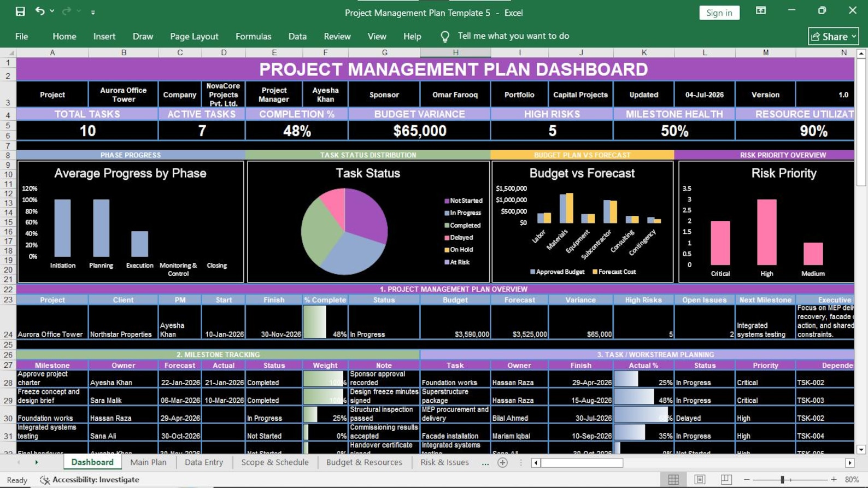Click the Task Status pie chart

344,231
